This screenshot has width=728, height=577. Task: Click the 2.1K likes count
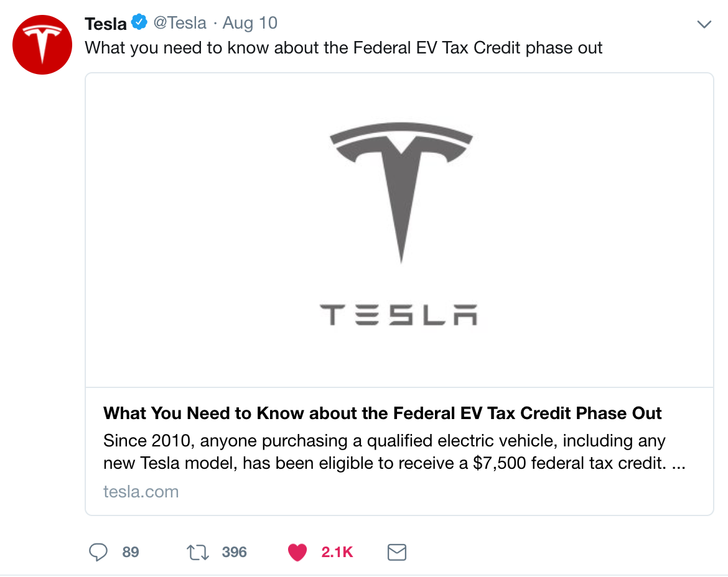[x=337, y=552]
